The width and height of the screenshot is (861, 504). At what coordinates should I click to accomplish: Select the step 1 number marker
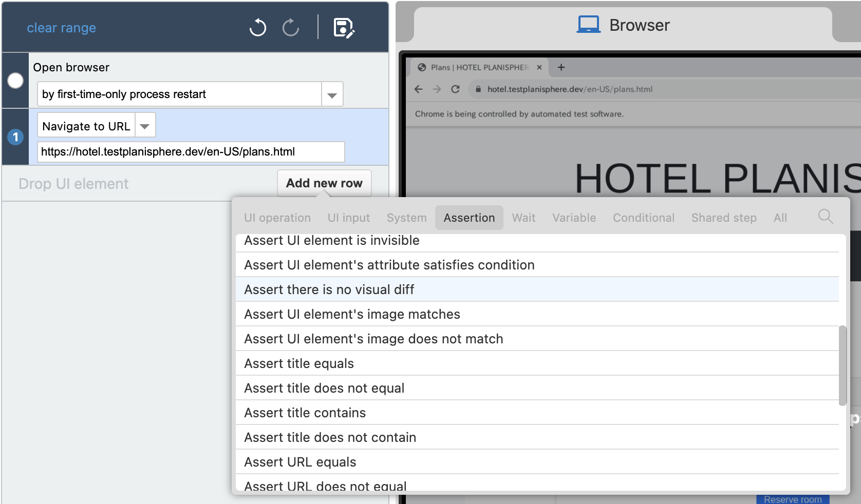click(15, 137)
